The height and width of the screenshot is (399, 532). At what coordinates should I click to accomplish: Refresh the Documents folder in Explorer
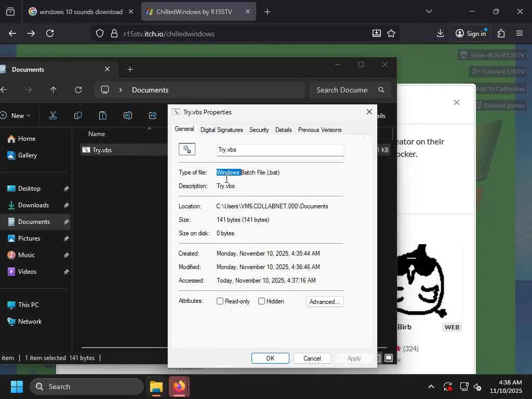78,90
